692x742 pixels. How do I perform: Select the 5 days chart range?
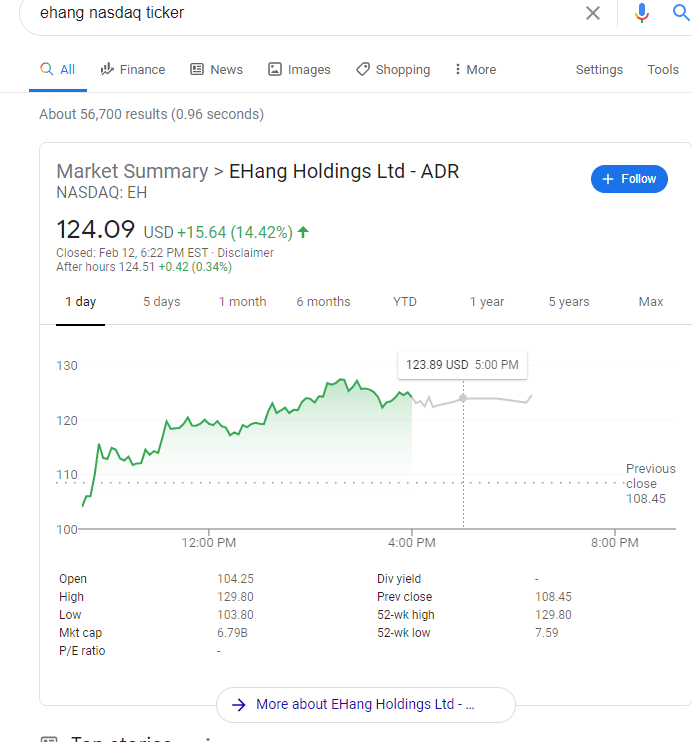pyautogui.click(x=162, y=302)
